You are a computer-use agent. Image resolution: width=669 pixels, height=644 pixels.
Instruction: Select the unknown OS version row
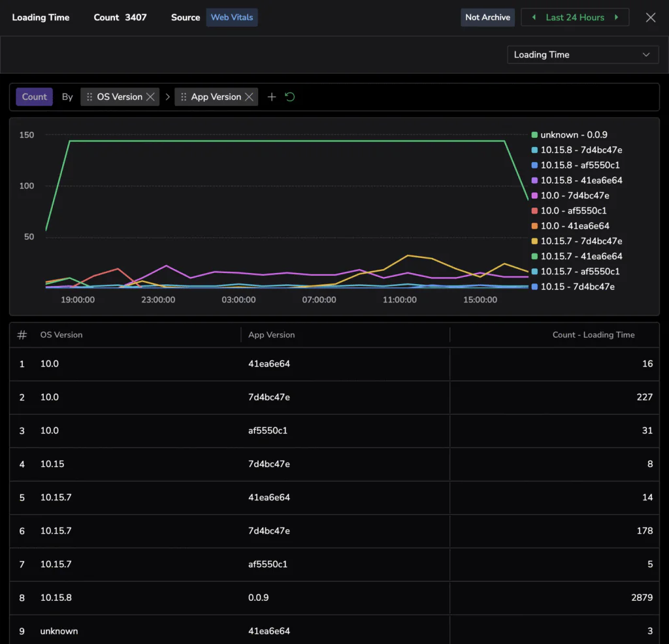click(x=334, y=631)
